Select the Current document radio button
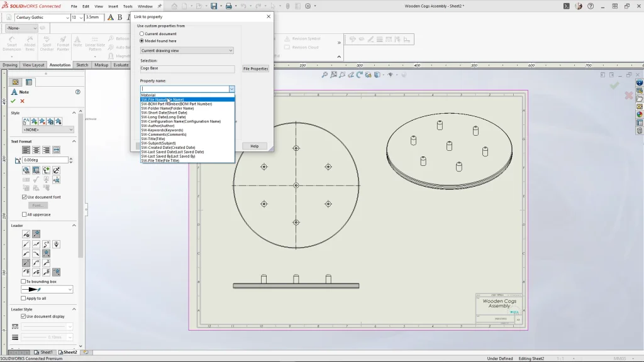 tap(142, 34)
